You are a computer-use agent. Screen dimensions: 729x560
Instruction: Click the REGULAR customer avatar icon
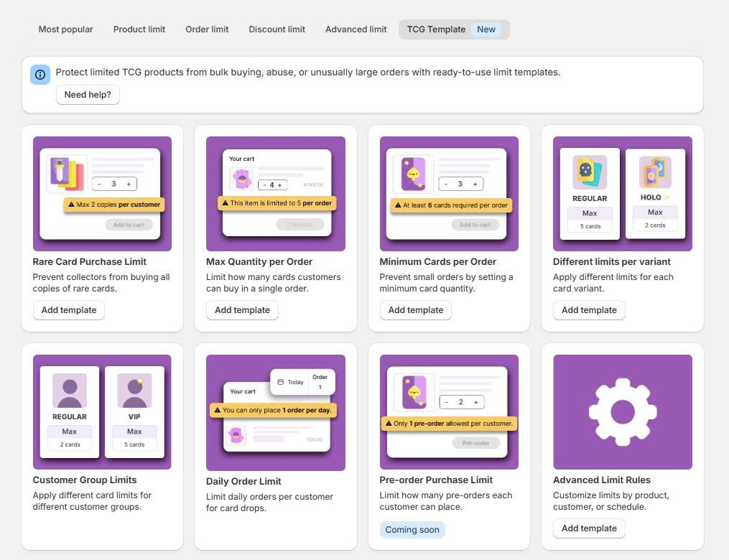(70, 391)
